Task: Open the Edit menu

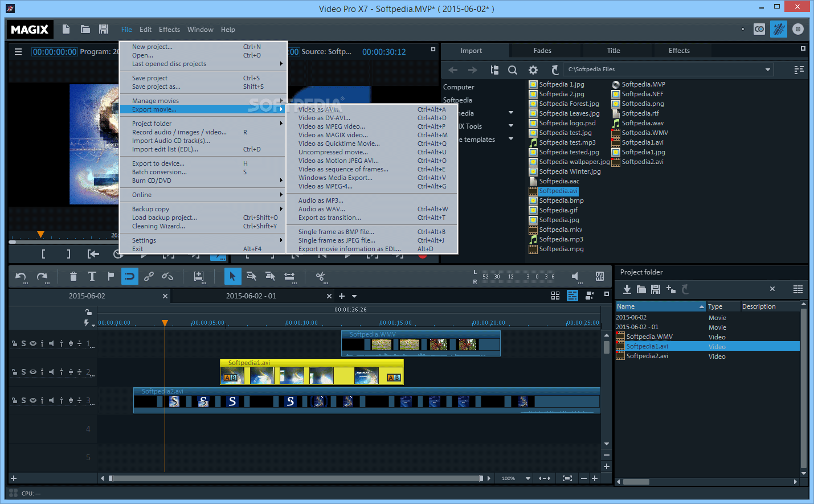Action: [x=145, y=30]
